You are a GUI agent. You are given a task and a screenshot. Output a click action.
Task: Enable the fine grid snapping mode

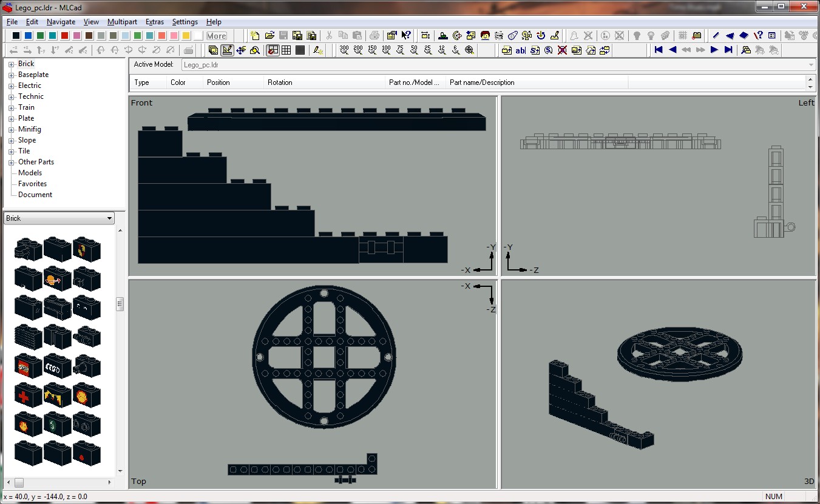pos(299,50)
